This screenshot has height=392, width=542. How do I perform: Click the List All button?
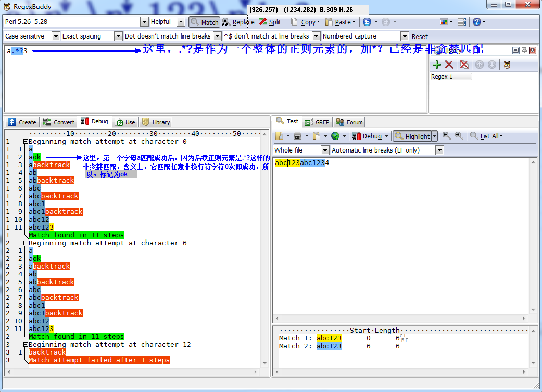pos(486,136)
